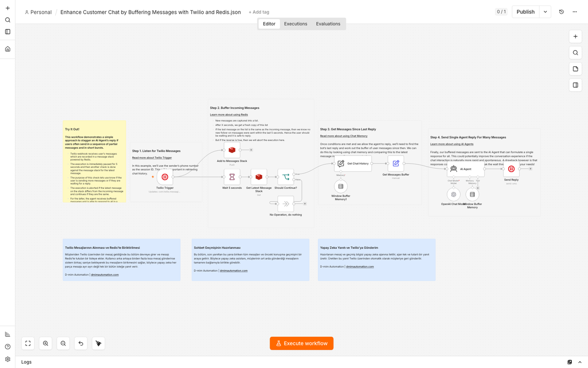Viewport: 588px width, 368px height.
Task: Open dmimautomation.com link in Twilio Mesajlarının note
Action: click(x=105, y=275)
